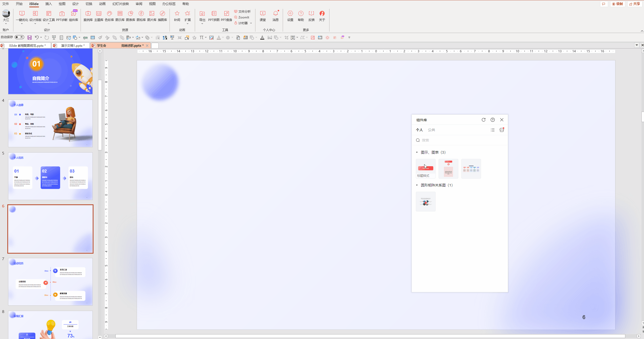The height and width of the screenshot is (339, 644).
Task: Collapse the 圆形矩阵关系图 group
Action: click(417, 185)
